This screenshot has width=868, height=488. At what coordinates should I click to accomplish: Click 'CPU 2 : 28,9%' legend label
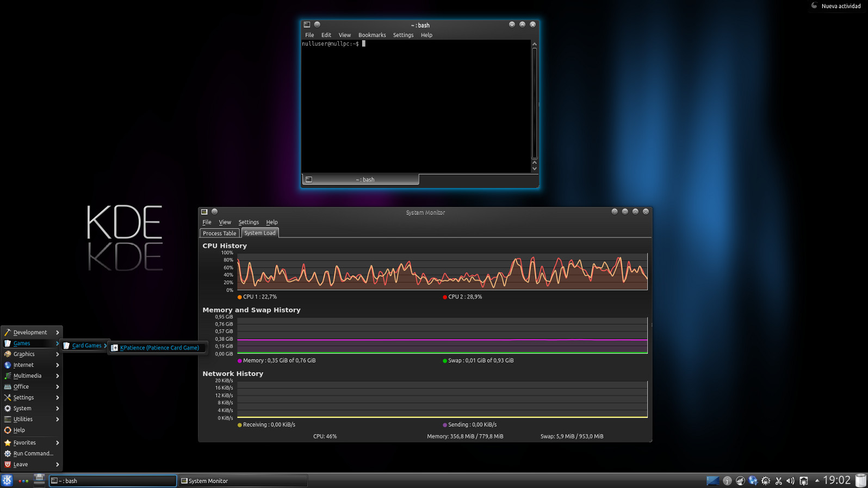[465, 297]
